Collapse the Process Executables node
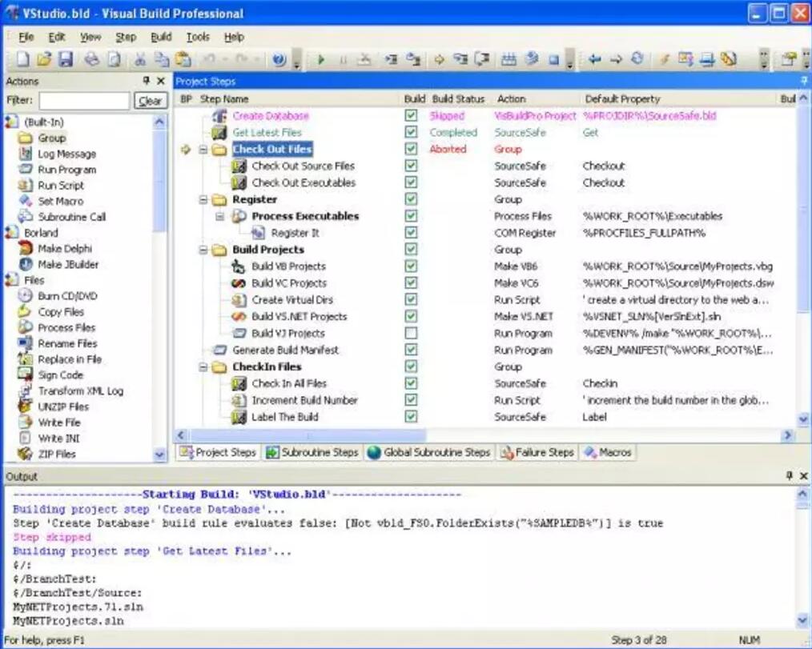812x649 pixels. [220, 216]
